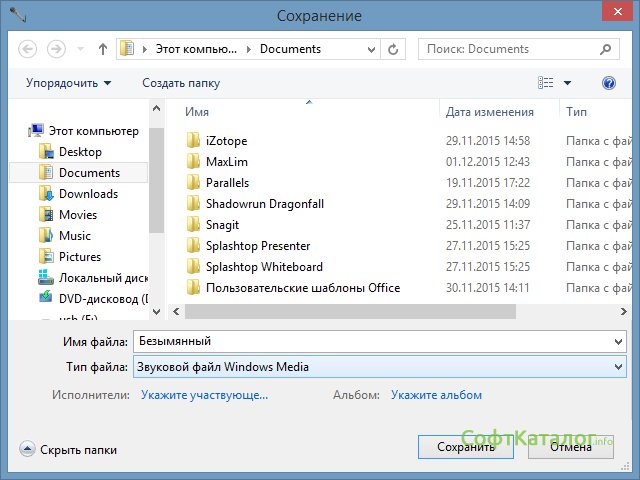Open the Тип файла dropdown
This screenshot has height=480, width=640.
[x=380, y=367]
